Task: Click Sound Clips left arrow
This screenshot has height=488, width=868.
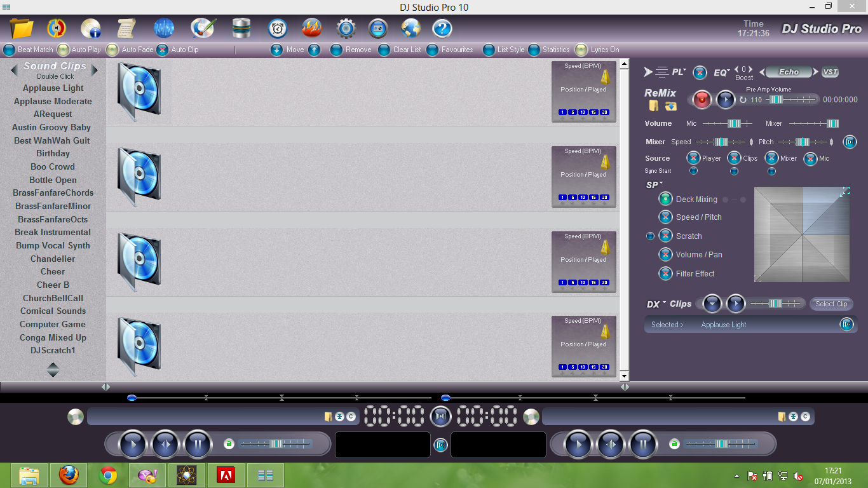Action: point(14,70)
